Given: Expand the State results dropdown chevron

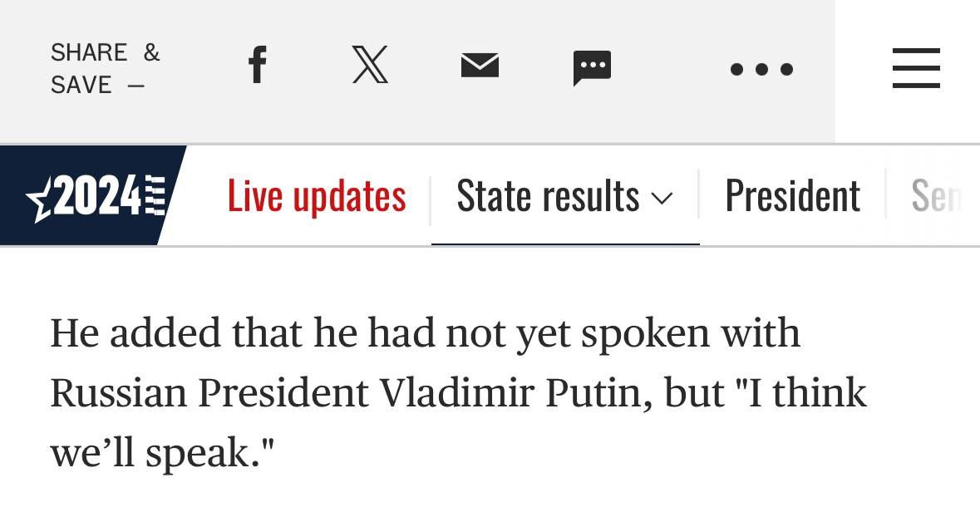Looking at the screenshot, I should (x=662, y=199).
